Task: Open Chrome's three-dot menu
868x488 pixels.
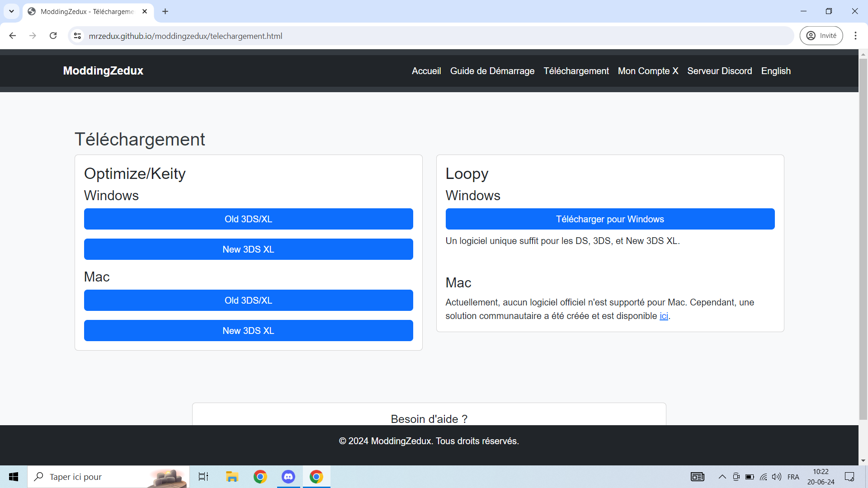Action: coord(855,36)
